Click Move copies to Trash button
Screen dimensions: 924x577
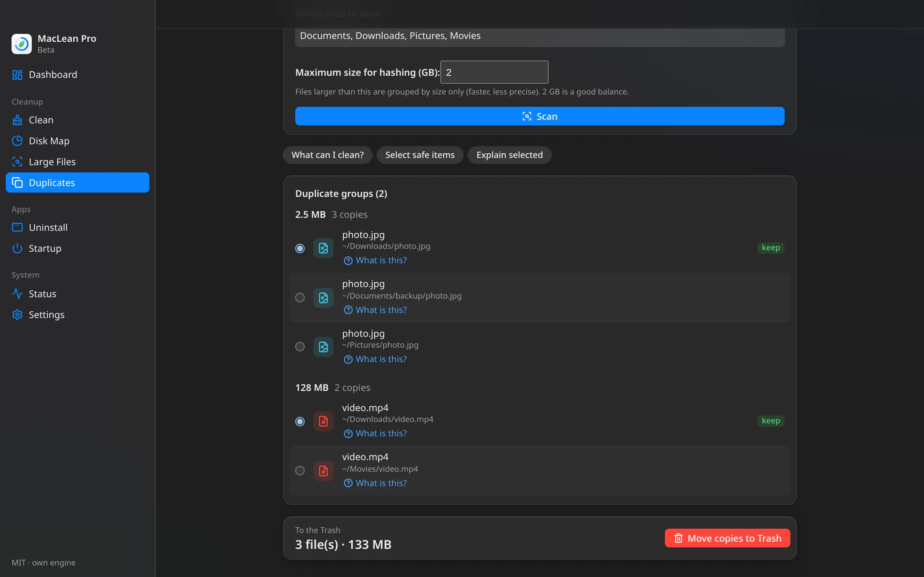click(727, 538)
